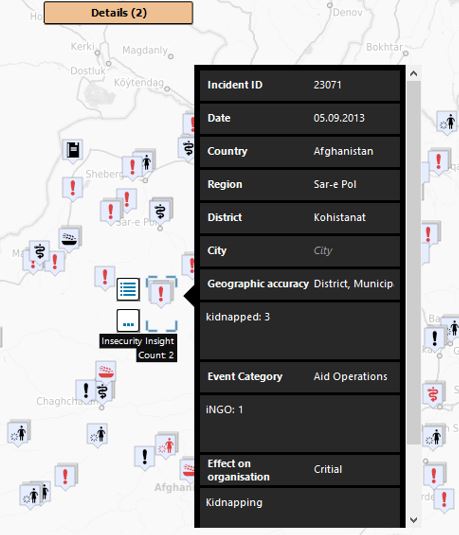Click the blue list icon beside the selected marker
Image resolution: width=459 pixels, height=535 pixels.
click(x=128, y=289)
